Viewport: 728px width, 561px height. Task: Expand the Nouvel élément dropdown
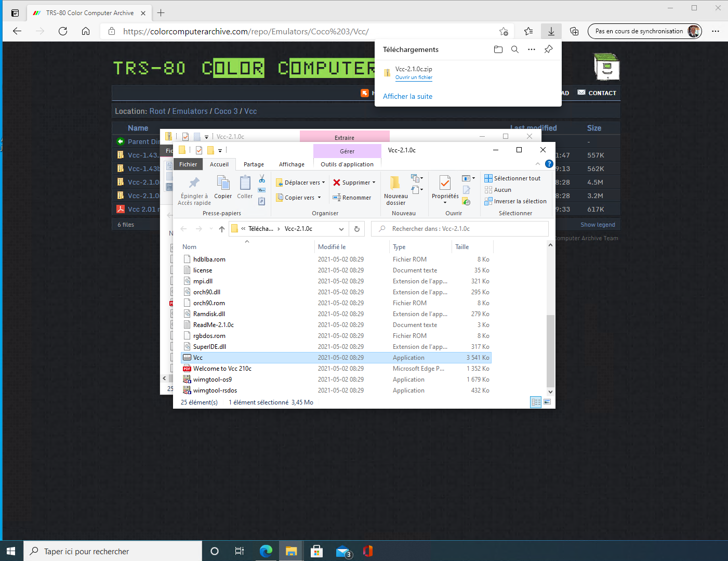pyautogui.click(x=417, y=178)
